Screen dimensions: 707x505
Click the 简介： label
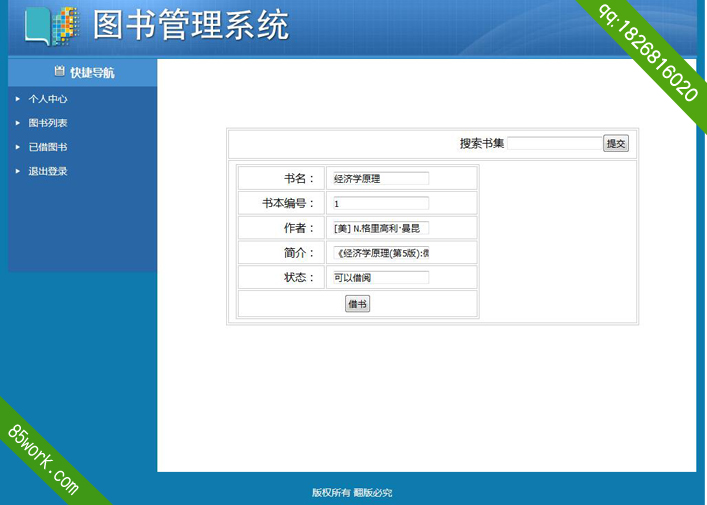coord(299,253)
